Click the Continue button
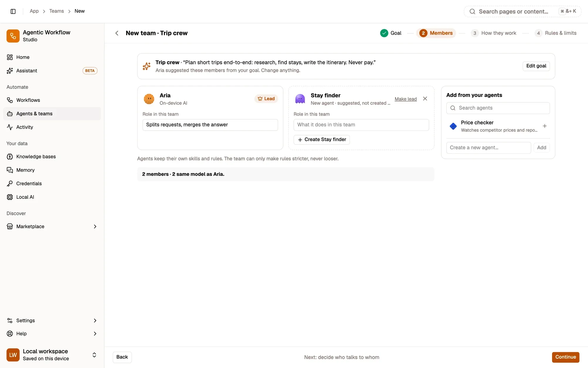This screenshot has height=368, width=588. coord(566,357)
